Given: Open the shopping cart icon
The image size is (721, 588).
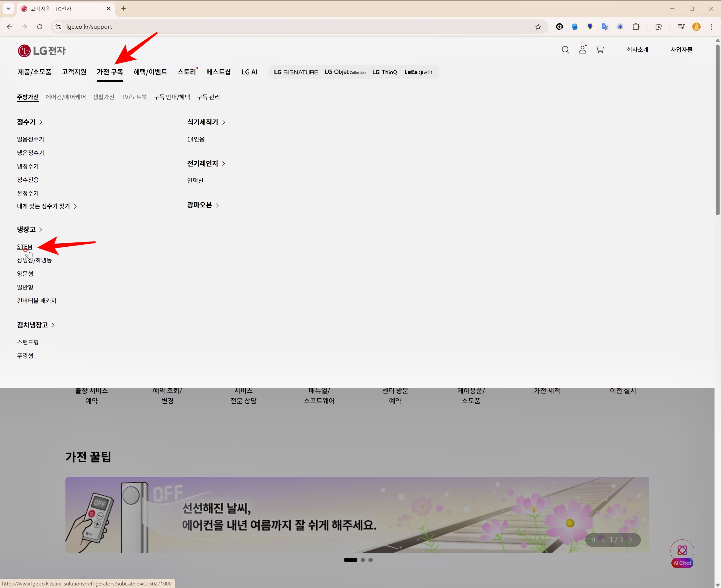Looking at the screenshot, I should point(600,50).
